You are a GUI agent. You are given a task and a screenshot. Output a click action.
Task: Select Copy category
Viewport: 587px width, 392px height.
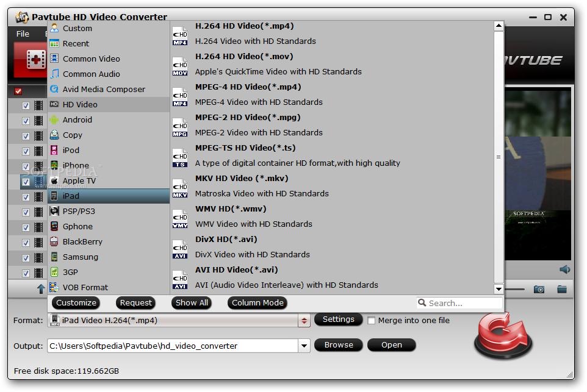point(109,135)
